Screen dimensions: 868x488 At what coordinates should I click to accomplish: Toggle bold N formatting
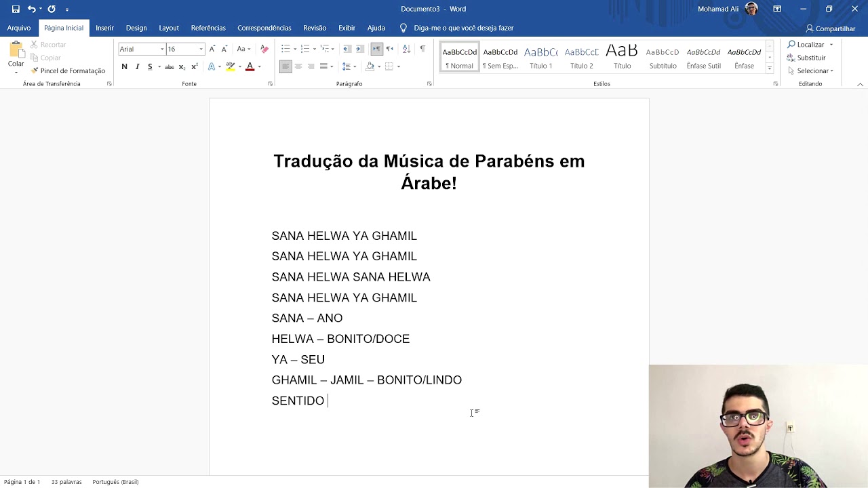coord(124,66)
